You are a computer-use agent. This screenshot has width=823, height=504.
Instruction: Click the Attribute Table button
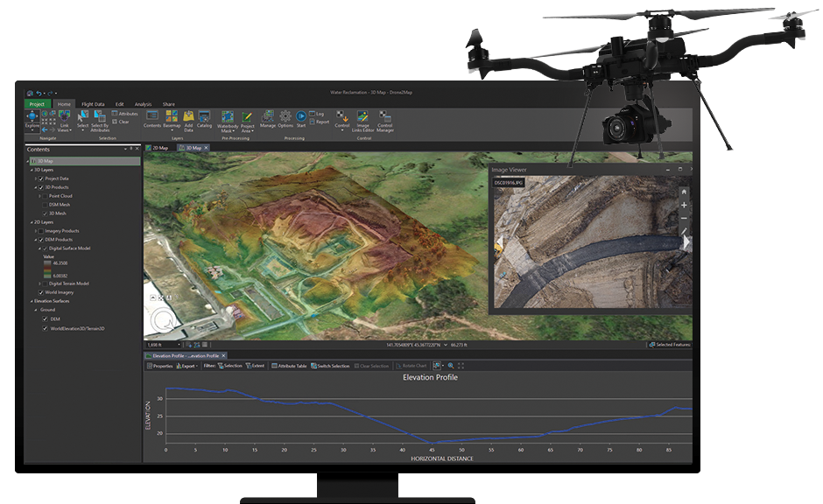click(x=290, y=366)
